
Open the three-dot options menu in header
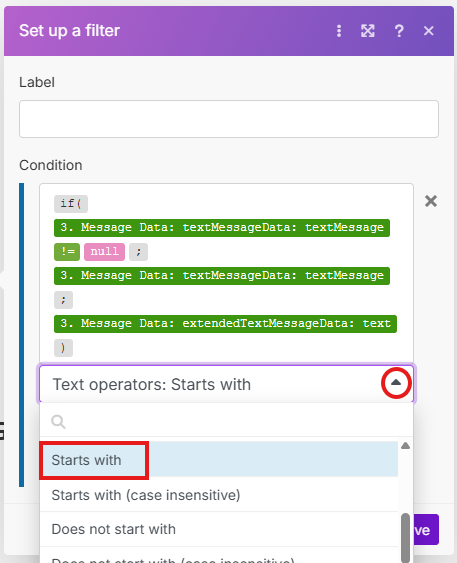[x=339, y=31]
